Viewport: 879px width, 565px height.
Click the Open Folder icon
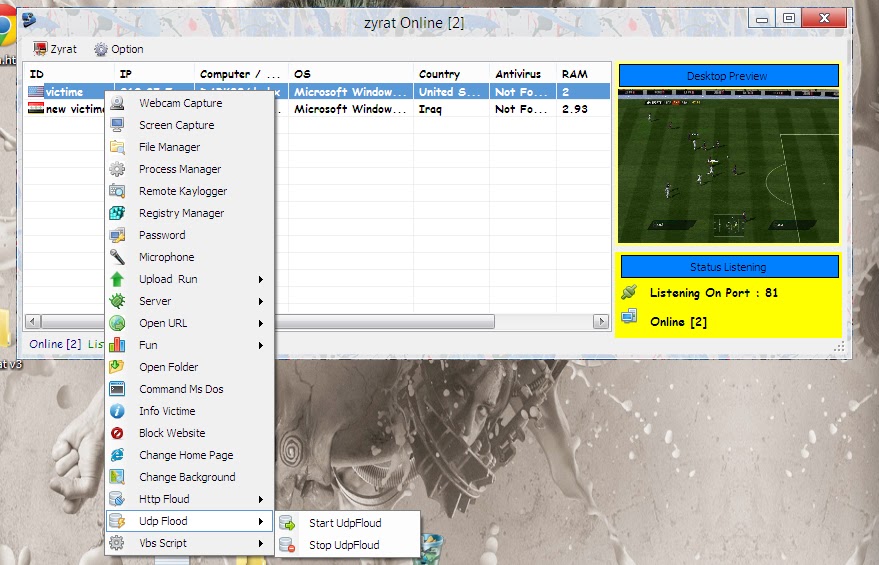pos(117,367)
